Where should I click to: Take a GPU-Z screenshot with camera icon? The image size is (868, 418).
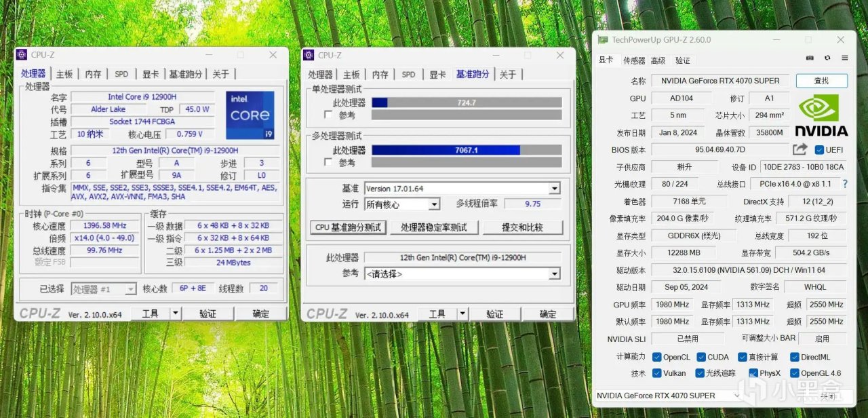(809, 58)
